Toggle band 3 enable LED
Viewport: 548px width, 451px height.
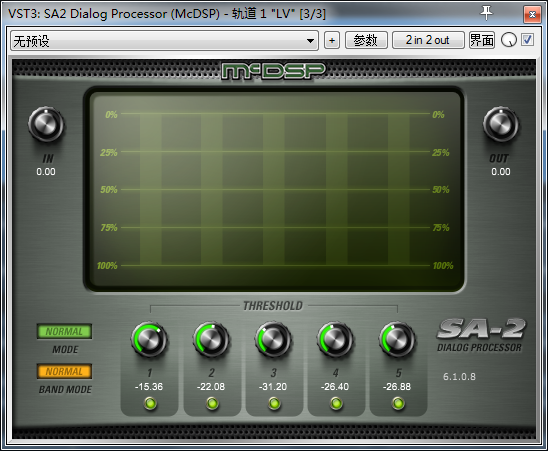click(x=274, y=403)
